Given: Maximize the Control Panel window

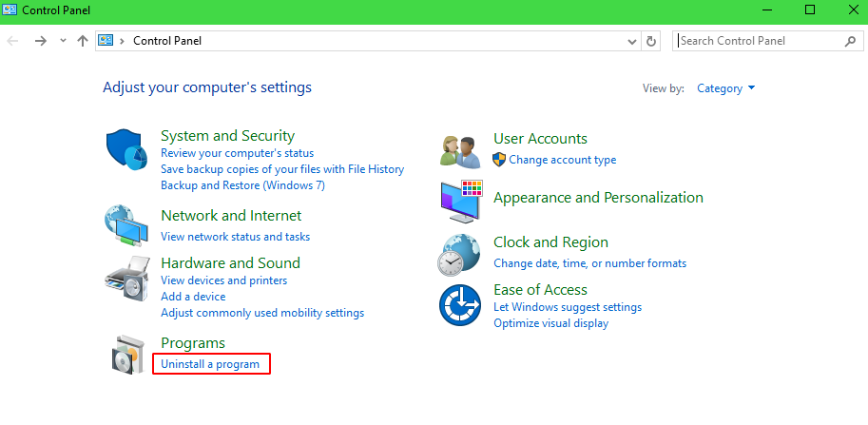Looking at the screenshot, I should 810,10.
